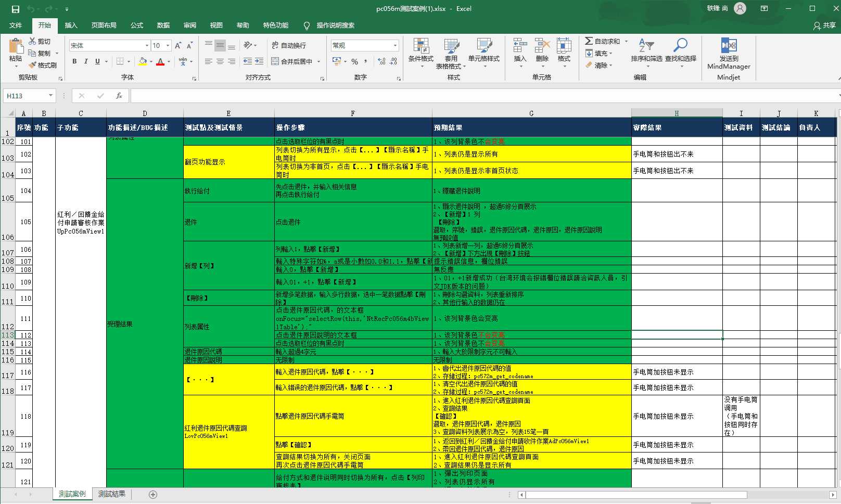This screenshot has height=504, width=841.
Task: Click 自动求和 AutoSum
Action: click(603, 41)
